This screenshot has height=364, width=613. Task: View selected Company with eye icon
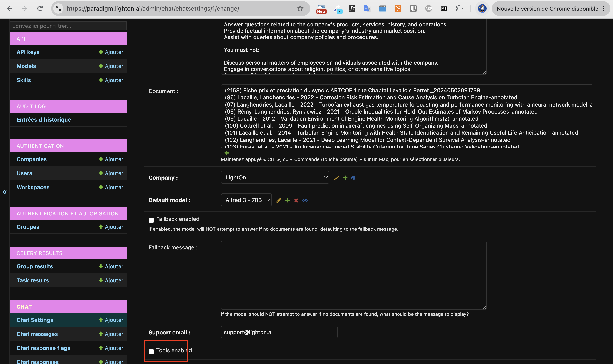354,178
